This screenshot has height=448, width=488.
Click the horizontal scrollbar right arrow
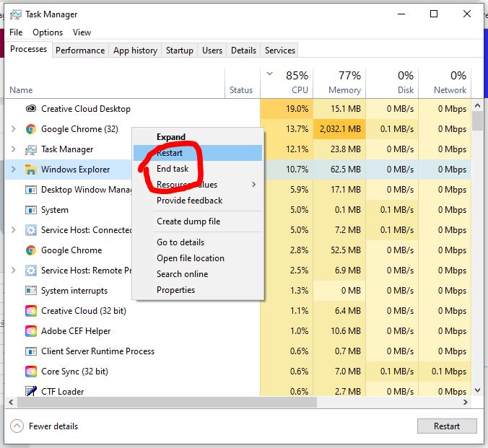tap(466, 402)
